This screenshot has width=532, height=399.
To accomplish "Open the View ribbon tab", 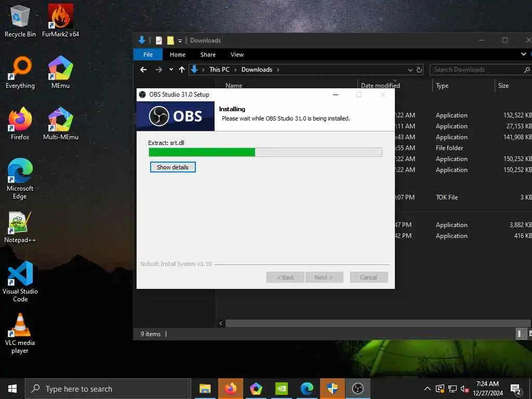I will (237, 54).
